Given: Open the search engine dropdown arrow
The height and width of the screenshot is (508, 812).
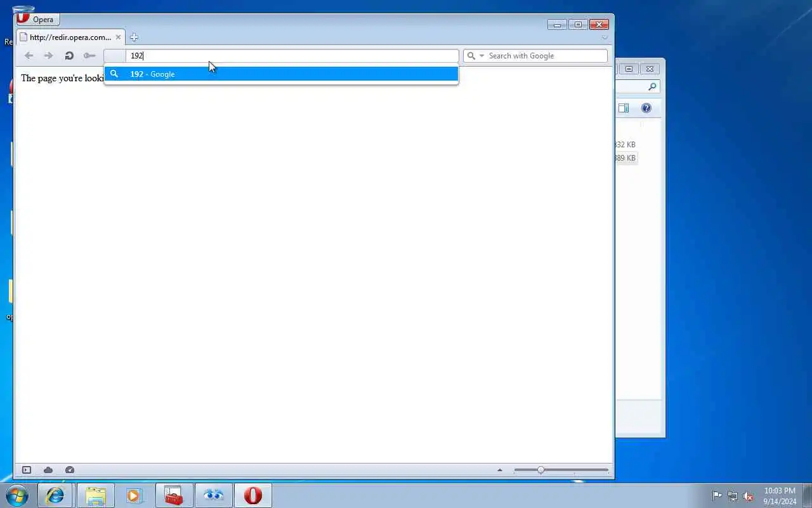Looking at the screenshot, I should click(482, 56).
